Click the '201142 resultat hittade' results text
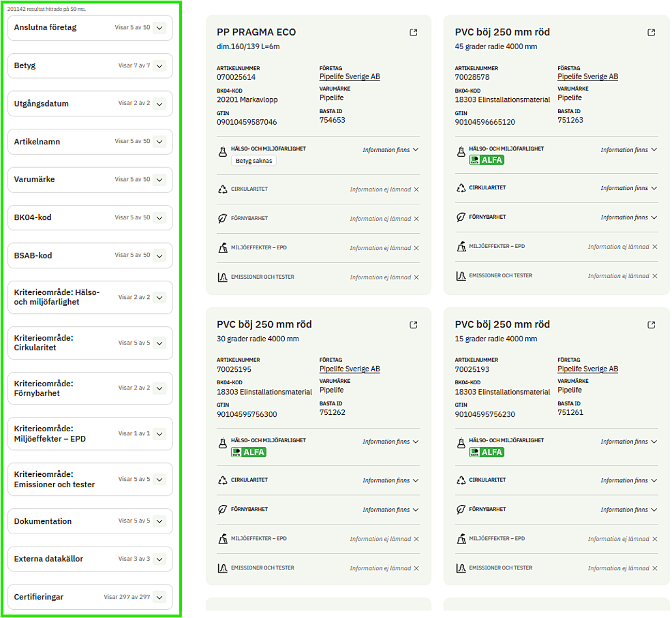Screen dimensions: 672x618 (47, 9)
